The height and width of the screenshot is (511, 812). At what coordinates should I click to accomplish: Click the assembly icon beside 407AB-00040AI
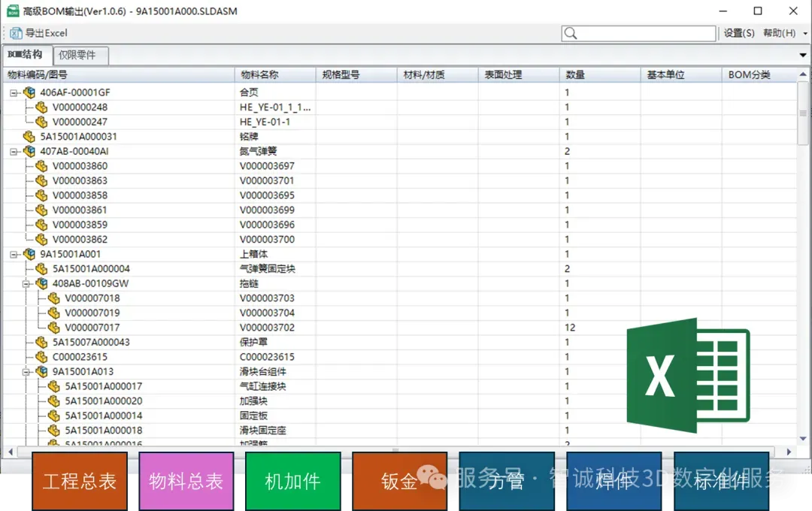coord(28,151)
